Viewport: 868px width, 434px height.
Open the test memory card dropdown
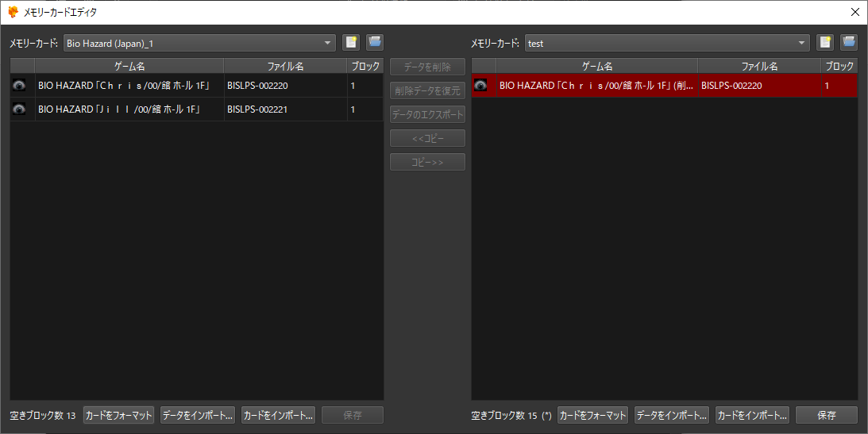(667, 43)
